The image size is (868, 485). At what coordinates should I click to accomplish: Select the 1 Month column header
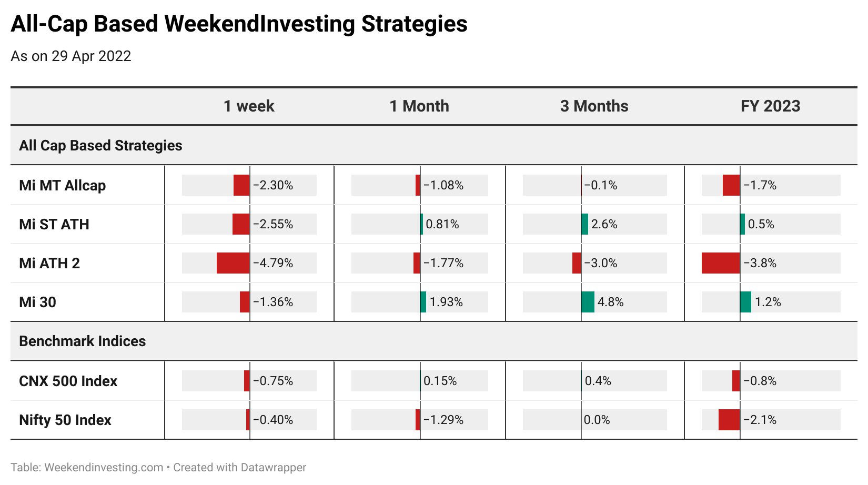(x=419, y=106)
